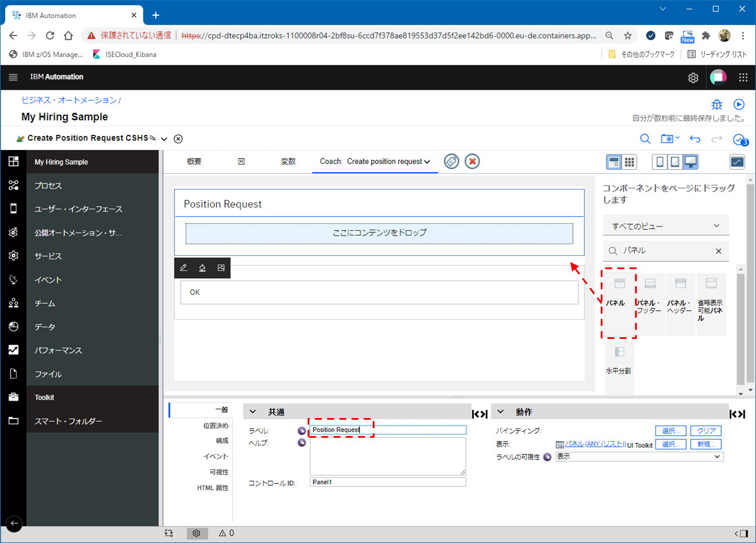Select the パネル・フッター component
The height and width of the screenshot is (543, 756).
pyautogui.click(x=650, y=303)
